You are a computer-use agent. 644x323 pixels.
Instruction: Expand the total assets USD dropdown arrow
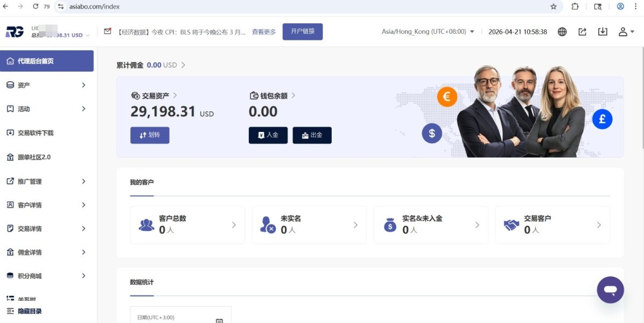point(87,36)
